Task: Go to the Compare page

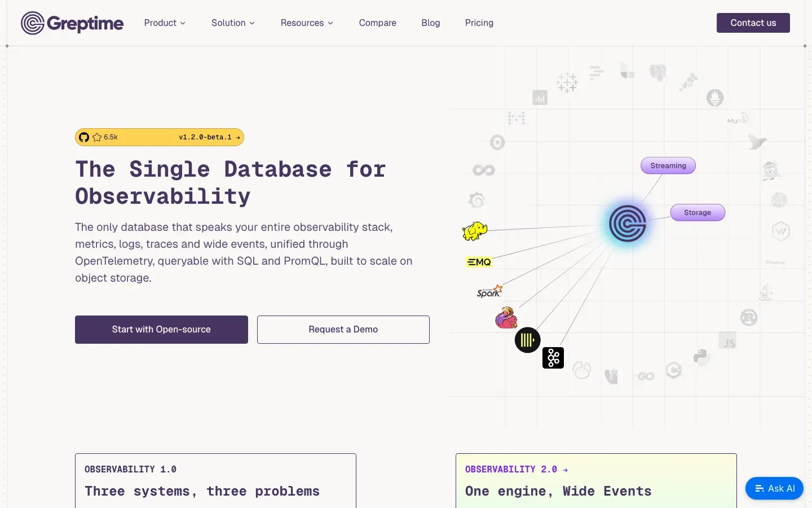Action: point(378,23)
